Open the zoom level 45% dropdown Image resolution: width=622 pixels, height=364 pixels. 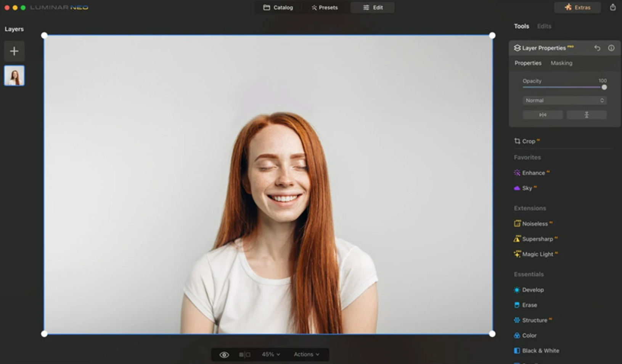pyautogui.click(x=270, y=354)
